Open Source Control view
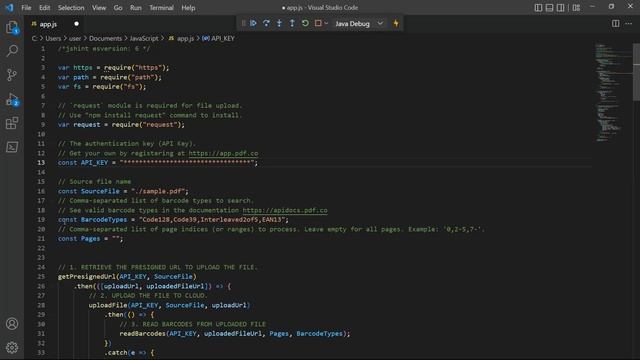Viewport: 640px width, 360px height. click(12, 75)
